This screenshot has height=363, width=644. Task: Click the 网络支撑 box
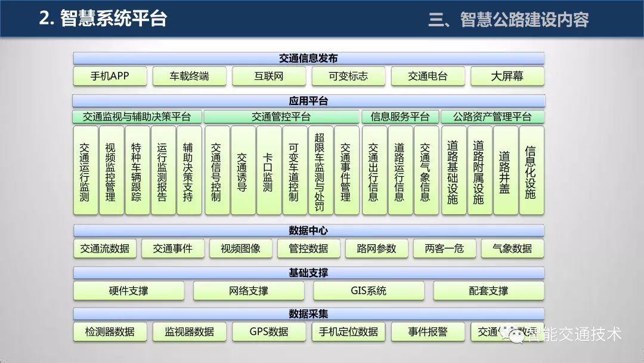tap(249, 291)
